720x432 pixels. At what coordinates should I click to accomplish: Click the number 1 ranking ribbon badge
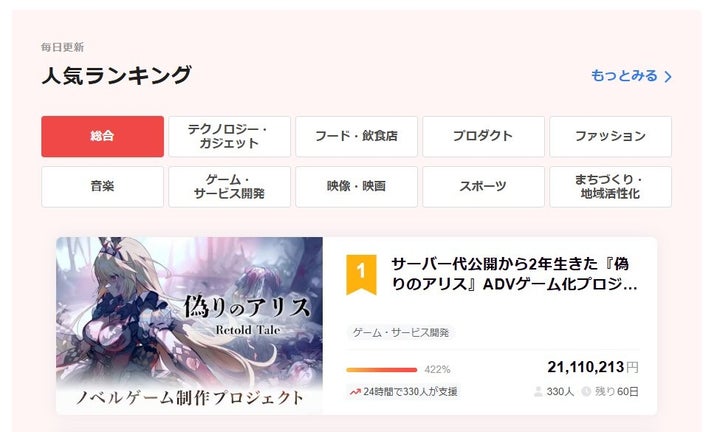[x=361, y=274]
